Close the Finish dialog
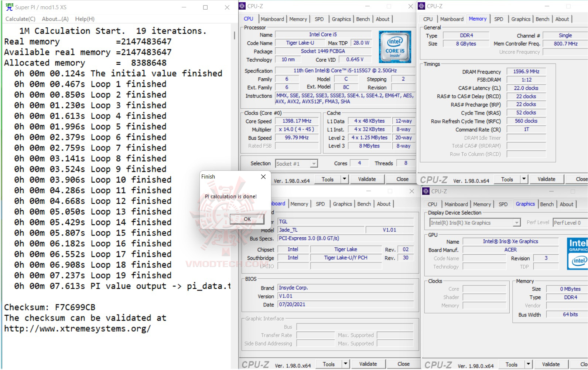The width and height of the screenshot is (588, 370). [263, 177]
